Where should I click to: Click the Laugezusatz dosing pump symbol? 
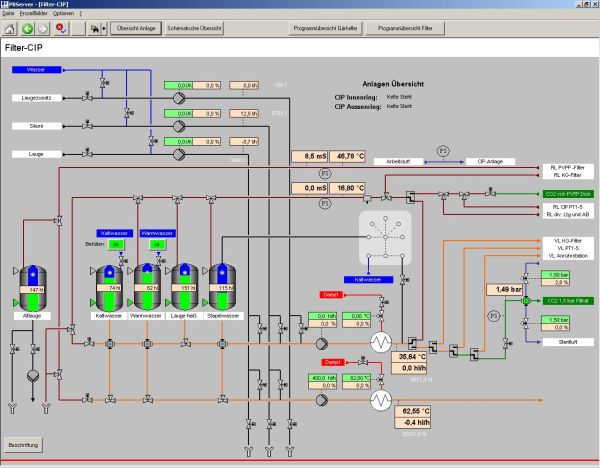pos(179,99)
